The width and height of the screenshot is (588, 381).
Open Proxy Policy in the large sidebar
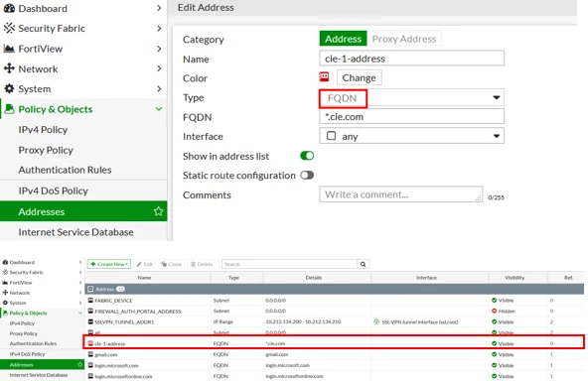tap(46, 150)
